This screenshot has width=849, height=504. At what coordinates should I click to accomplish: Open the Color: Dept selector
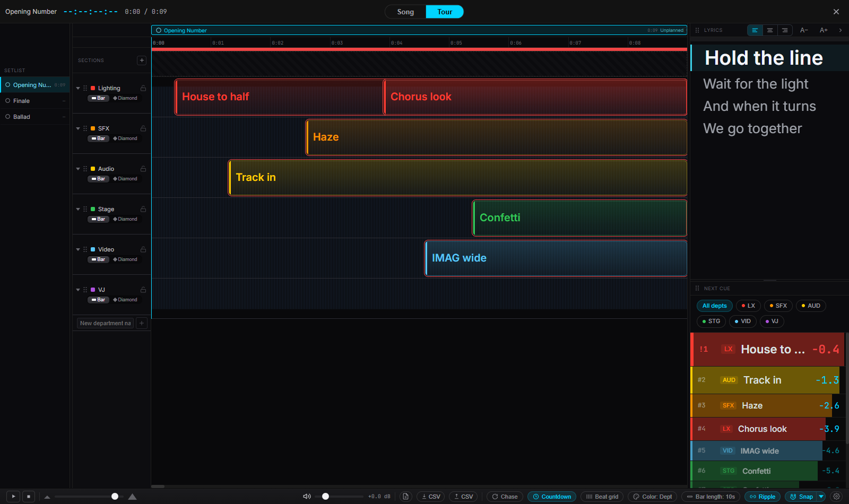coord(652,497)
